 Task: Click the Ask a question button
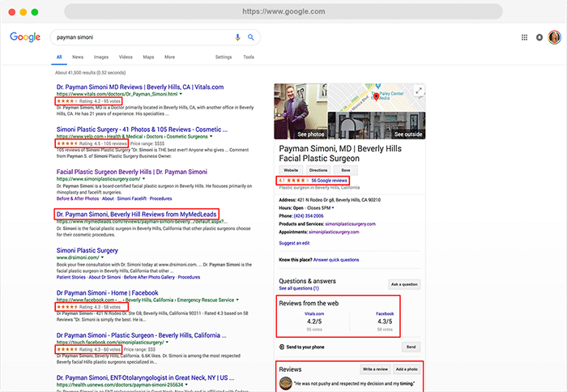(x=404, y=284)
